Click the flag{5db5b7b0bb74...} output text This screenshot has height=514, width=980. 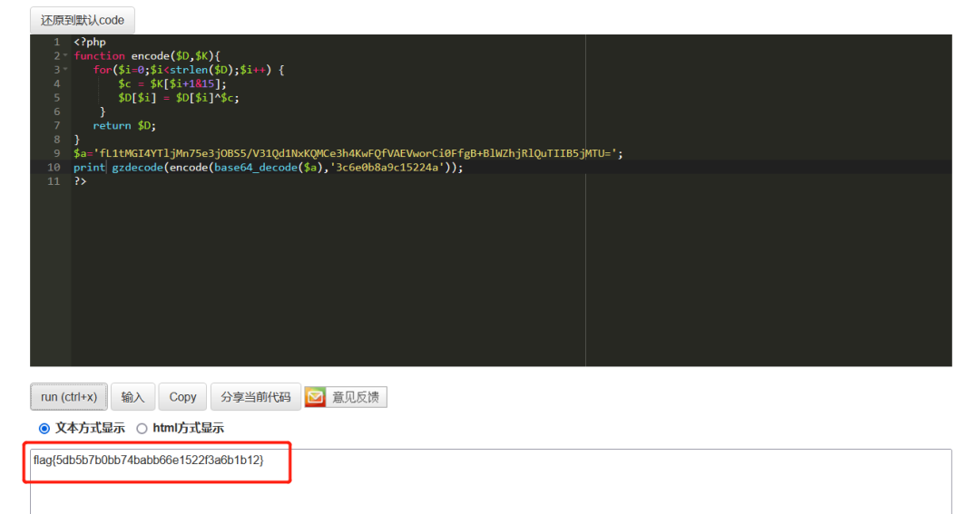coord(149,461)
